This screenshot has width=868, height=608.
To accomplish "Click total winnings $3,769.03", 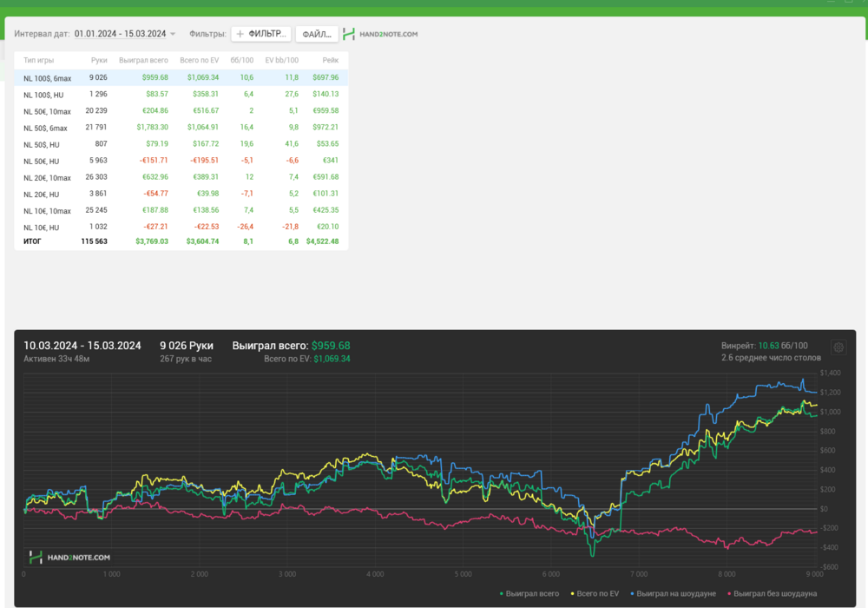I will (152, 241).
